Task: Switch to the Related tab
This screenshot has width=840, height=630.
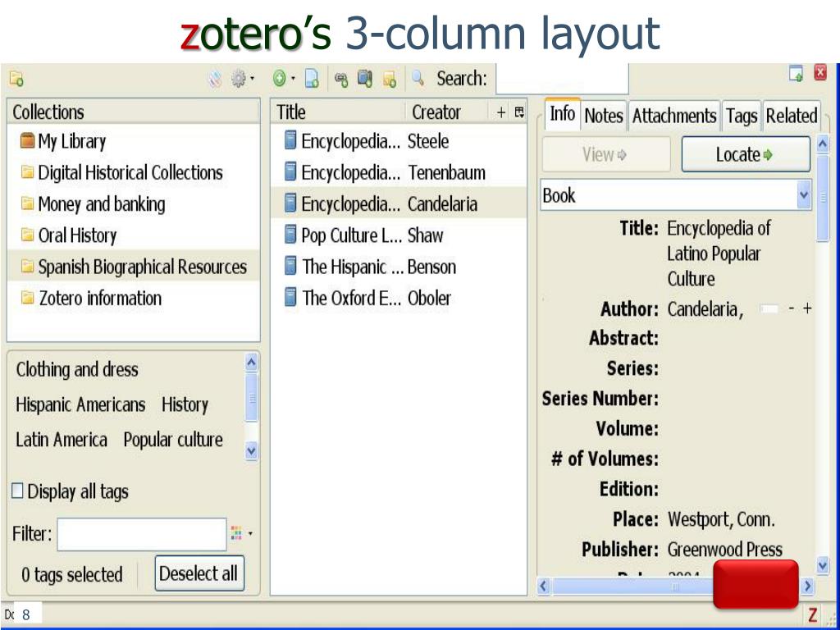Action: 792,115
